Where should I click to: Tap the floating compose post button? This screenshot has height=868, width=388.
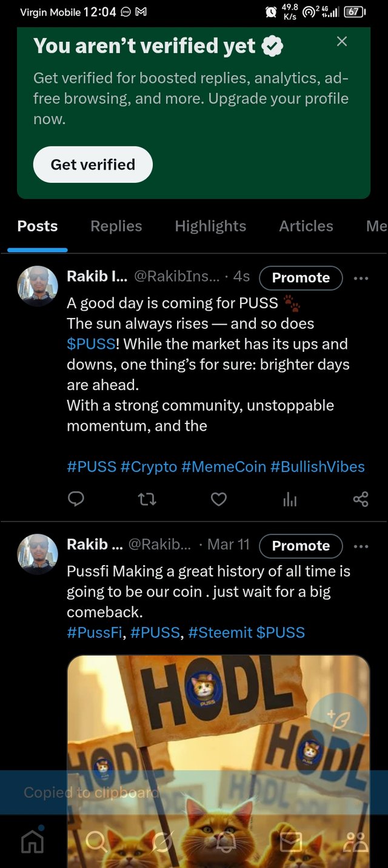pyautogui.click(x=338, y=721)
